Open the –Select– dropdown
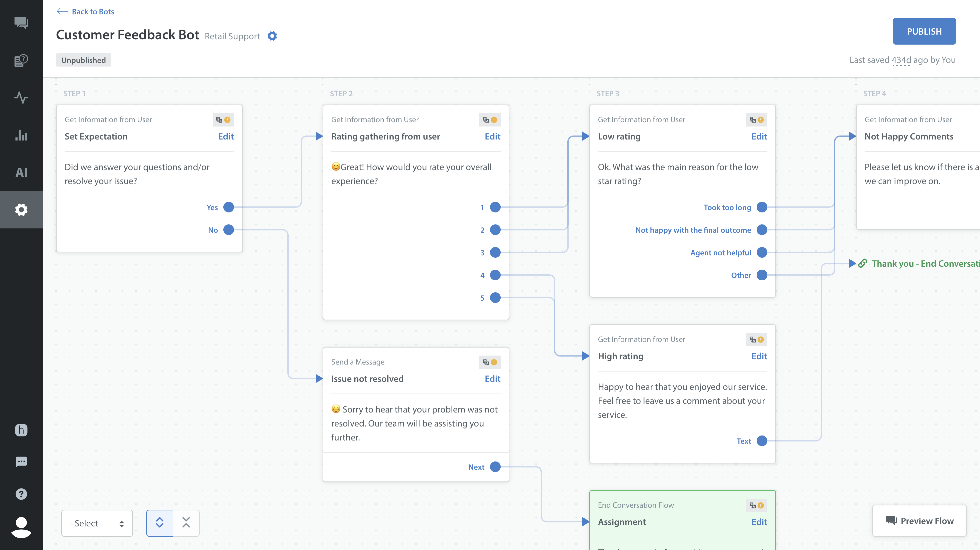The height and width of the screenshot is (550, 980). [97, 523]
